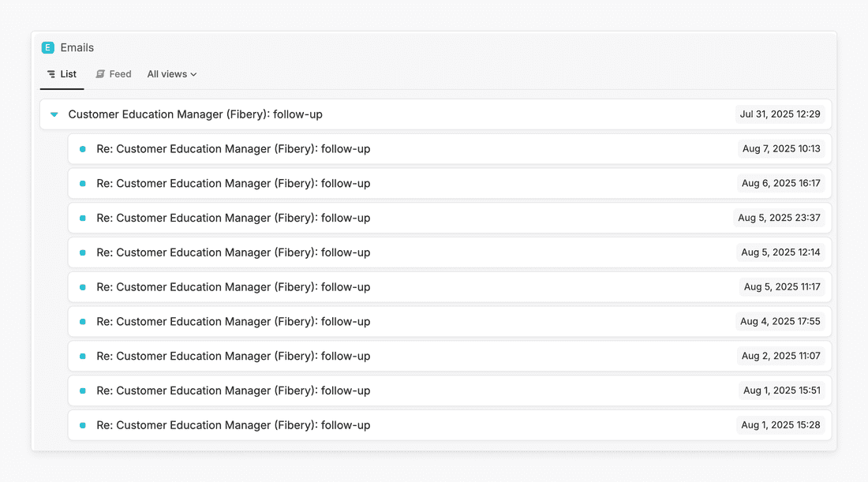Viewport: 868px width, 482px height.
Task: Click the teal dot on Aug 4 reply
Action: click(x=82, y=322)
